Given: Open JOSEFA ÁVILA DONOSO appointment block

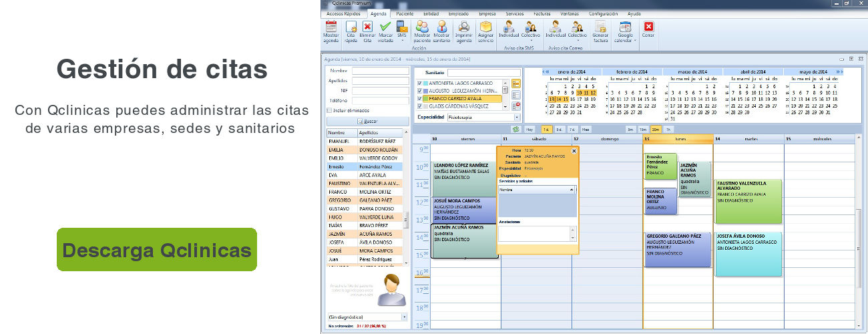Looking at the screenshot, I should (748, 254).
